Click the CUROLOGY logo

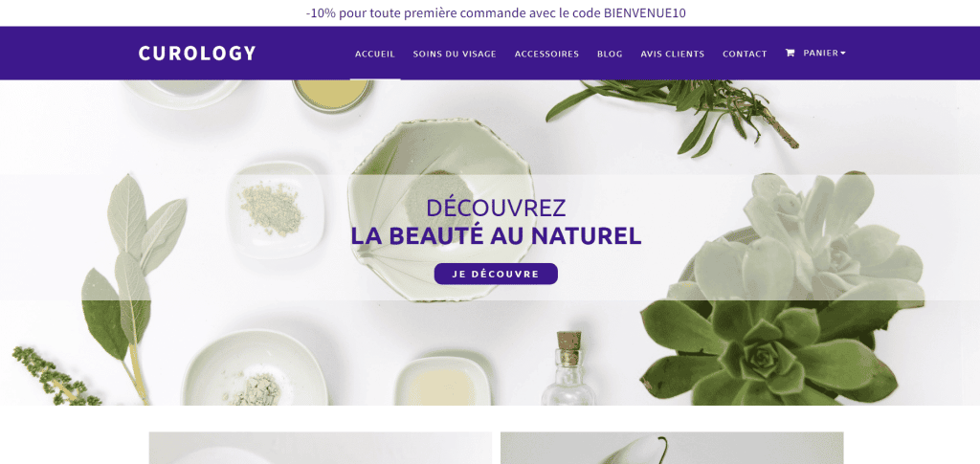pyautogui.click(x=197, y=53)
